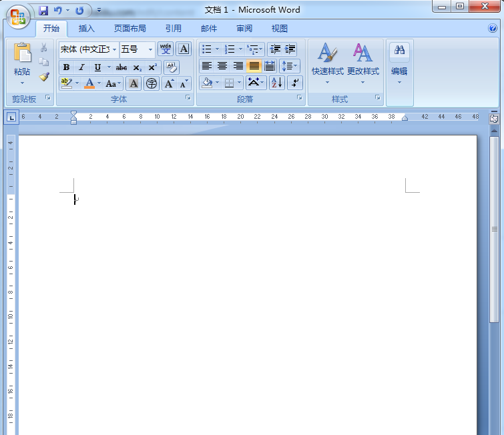Apply paragraph shading bucket
This screenshot has height=435, width=504.
point(207,83)
